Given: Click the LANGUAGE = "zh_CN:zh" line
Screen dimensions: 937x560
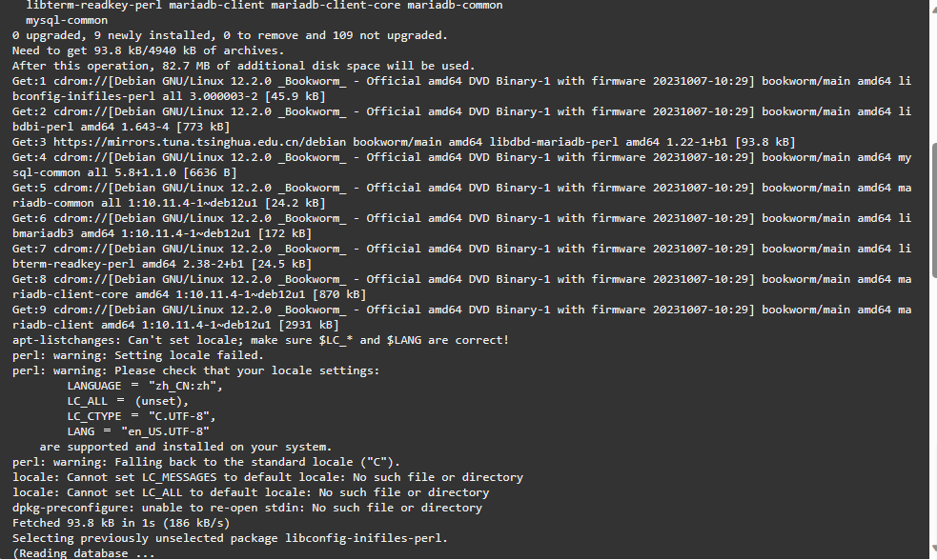Looking at the screenshot, I should pyautogui.click(x=145, y=386).
